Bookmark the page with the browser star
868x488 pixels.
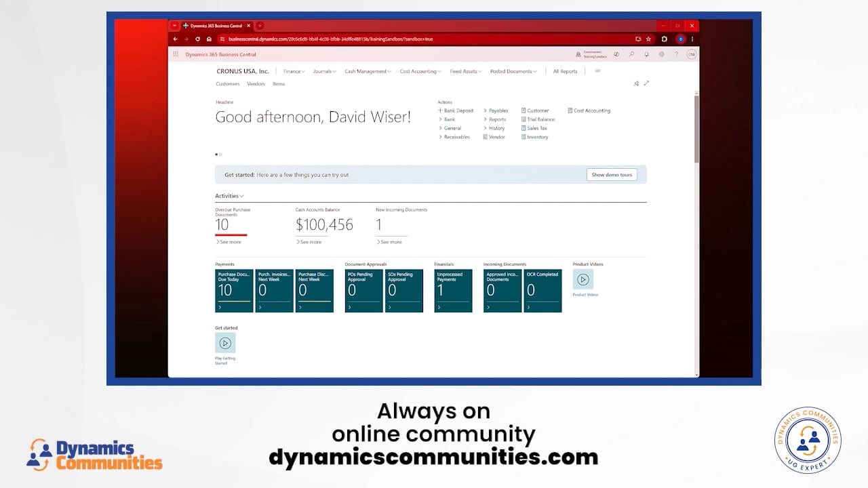(x=648, y=39)
